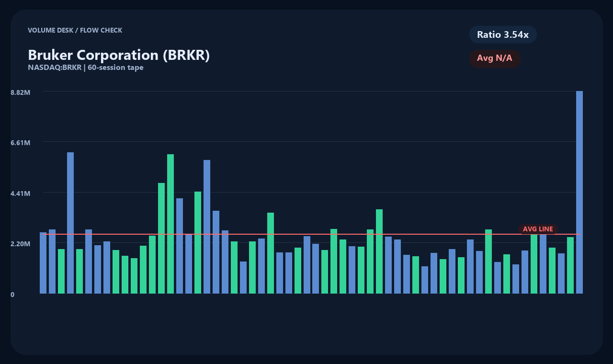Select the AVG LINE label
This screenshot has height=364, width=613.
click(538, 229)
